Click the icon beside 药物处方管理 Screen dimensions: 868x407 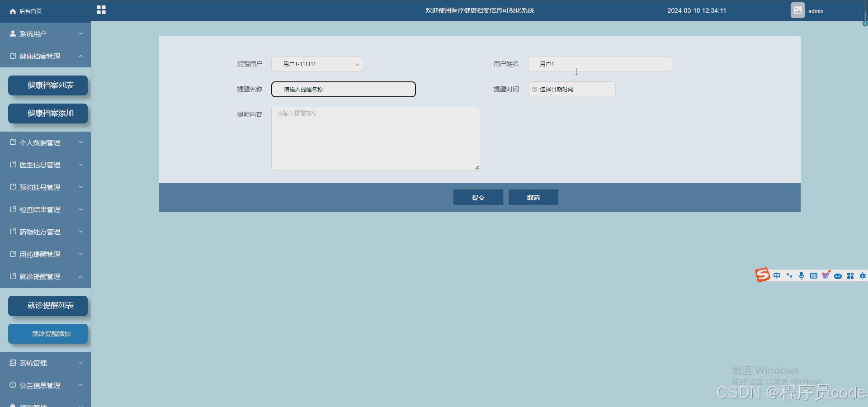[13, 232]
